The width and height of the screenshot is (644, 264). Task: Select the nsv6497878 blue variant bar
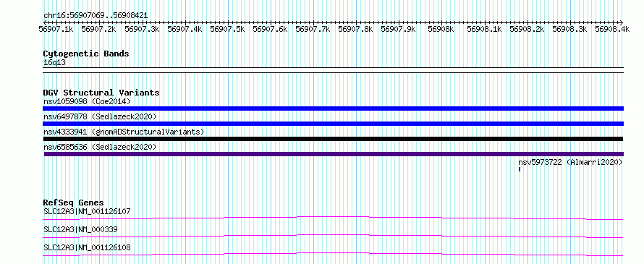(333, 124)
